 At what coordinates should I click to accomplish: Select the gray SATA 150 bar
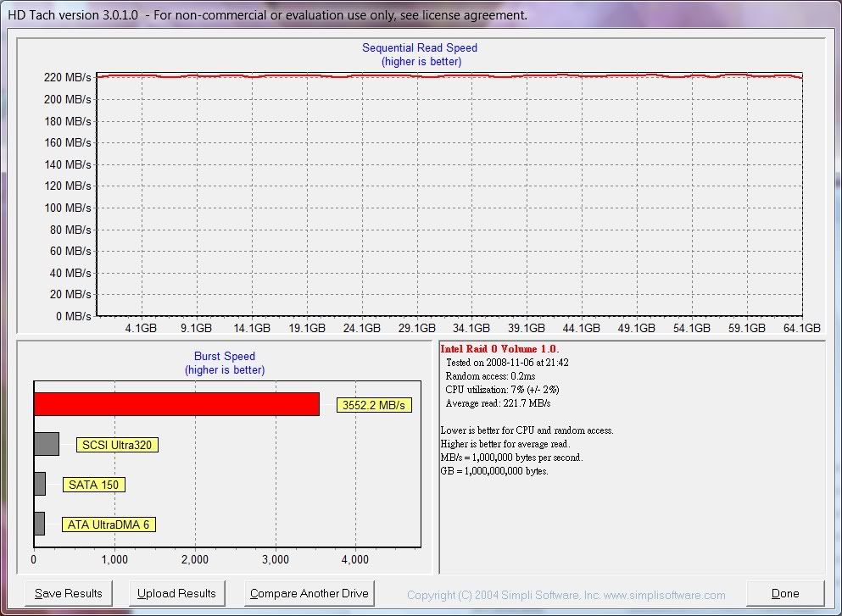point(40,484)
